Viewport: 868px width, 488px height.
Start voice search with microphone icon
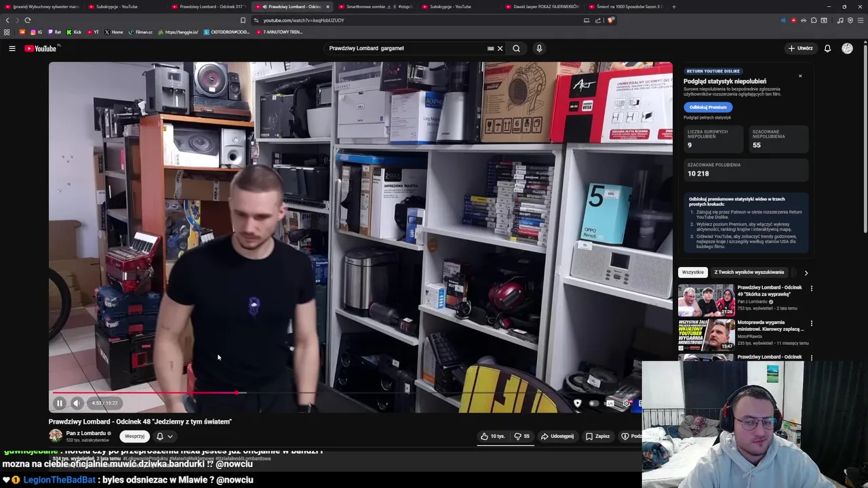pos(539,48)
